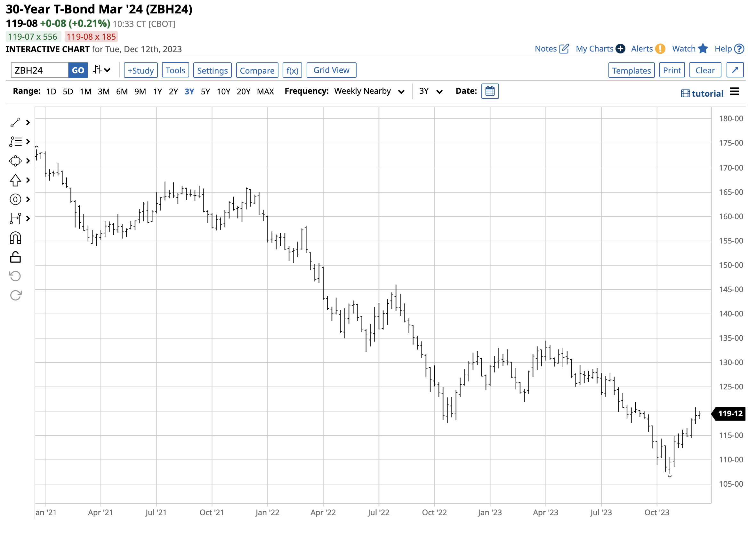The width and height of the screenshot is (756, 535).
Task: Toggle the Watch star for ZBH24
Action: click(704, 48)
